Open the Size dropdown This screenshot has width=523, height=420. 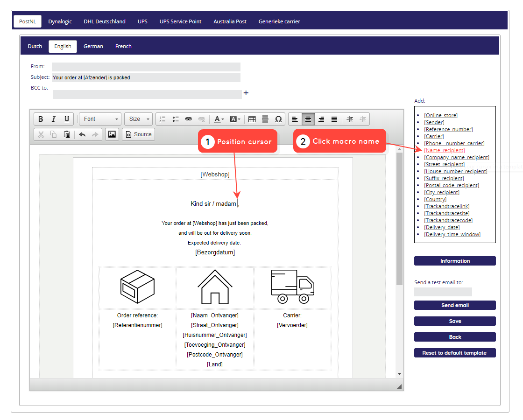coord(139,119)
